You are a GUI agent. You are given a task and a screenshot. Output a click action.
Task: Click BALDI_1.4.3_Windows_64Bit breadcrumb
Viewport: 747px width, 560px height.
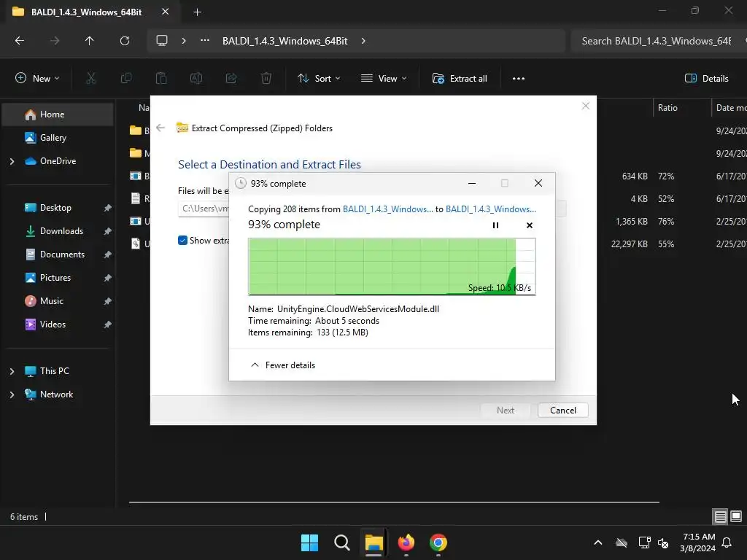285,41
